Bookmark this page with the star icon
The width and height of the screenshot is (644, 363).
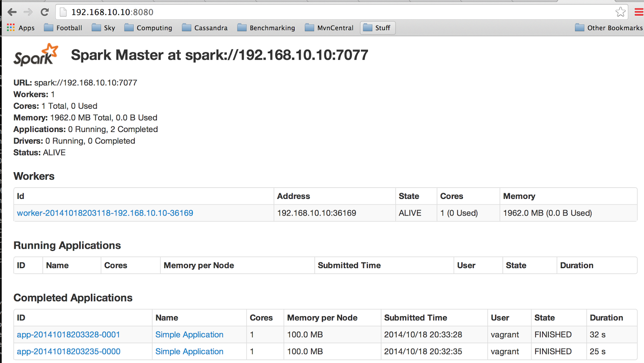[x=621, y=12]
